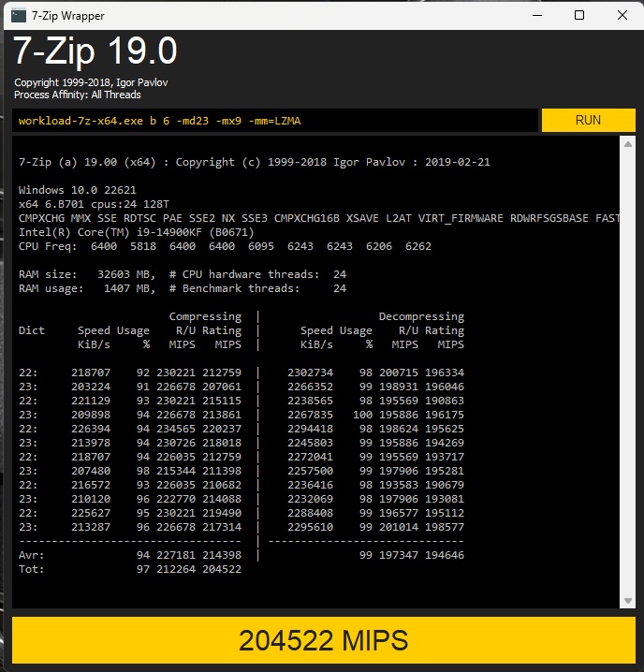Click the yellow RUN button
Viewport: 644px width, 672px height.
pyautogui.click(x=588, y=120)
